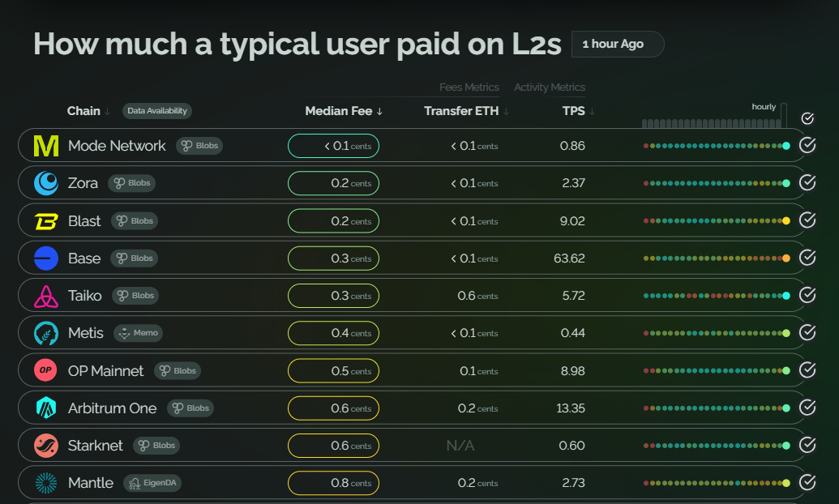Viewport: 839px width, 504px height.
Task: Click the Zora blue sphere logo
Action: 46,183
